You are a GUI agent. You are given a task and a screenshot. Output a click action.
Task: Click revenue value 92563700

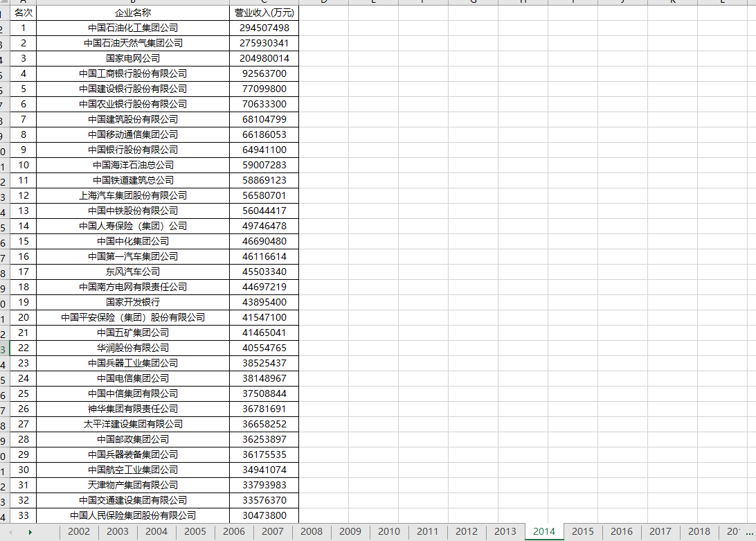pos(264,74)
